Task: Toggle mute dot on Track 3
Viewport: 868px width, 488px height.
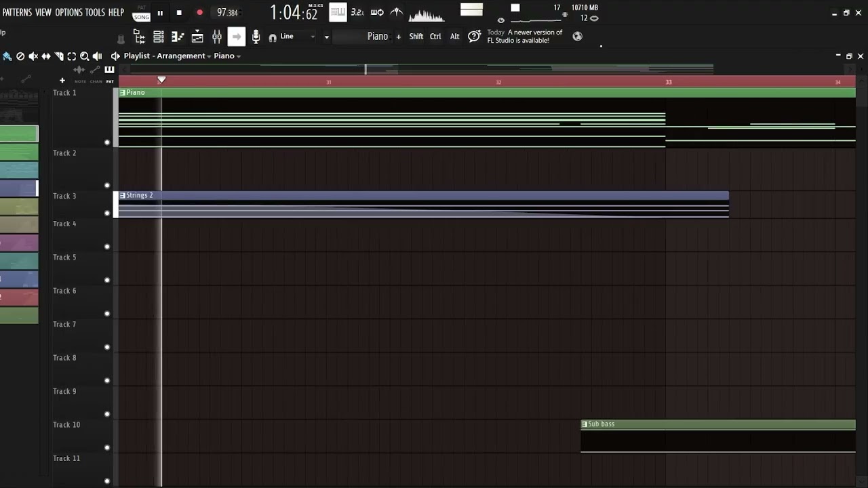Action: pyautogui.click(x=107, y=213)
